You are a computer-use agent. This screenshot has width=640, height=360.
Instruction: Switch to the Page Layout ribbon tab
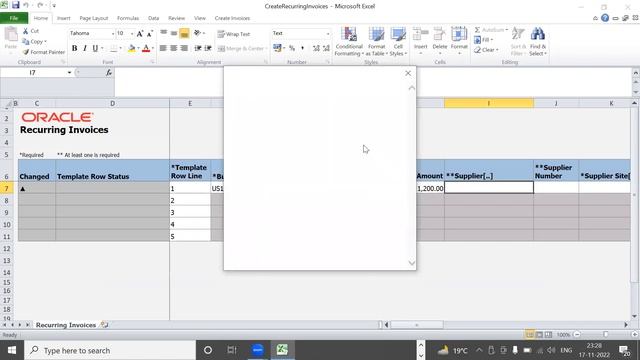pos(93,18)
